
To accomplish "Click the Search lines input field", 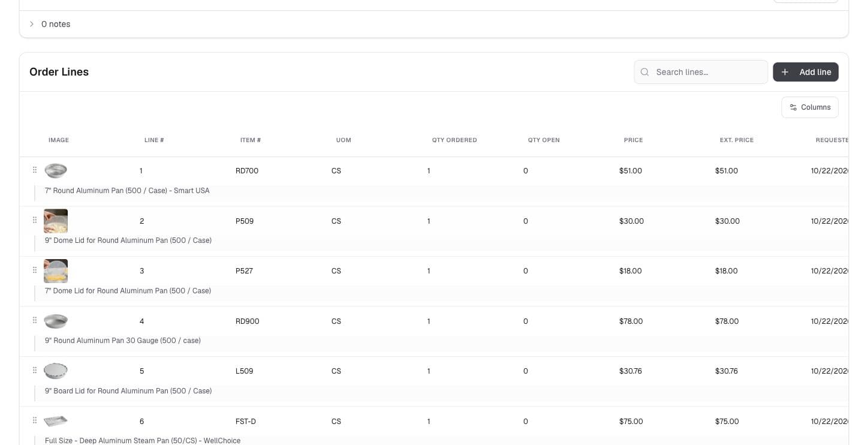I will 701,72.
